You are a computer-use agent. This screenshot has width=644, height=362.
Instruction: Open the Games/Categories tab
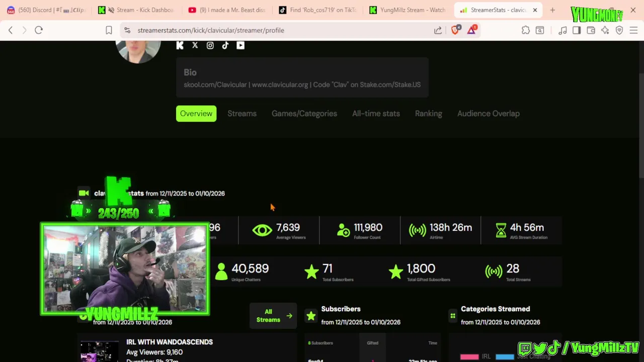pos(304,114)
